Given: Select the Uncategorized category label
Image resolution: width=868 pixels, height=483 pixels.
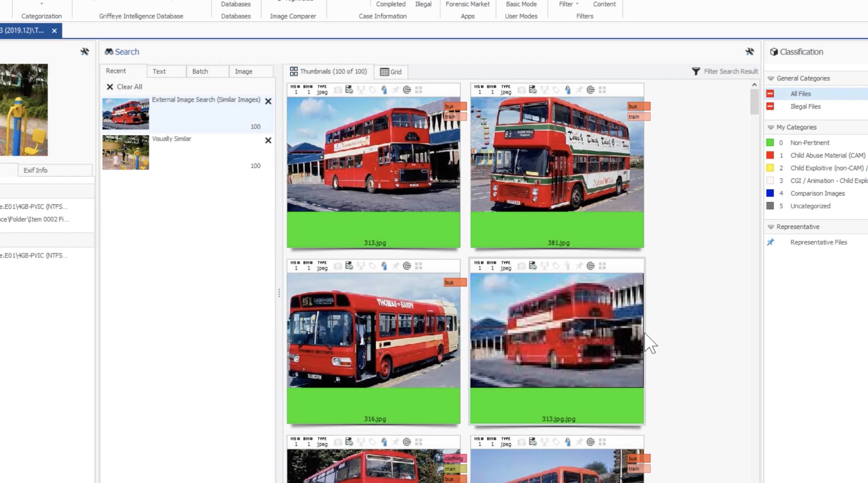Looking at the screenshot, I should [x=810, y=206].
